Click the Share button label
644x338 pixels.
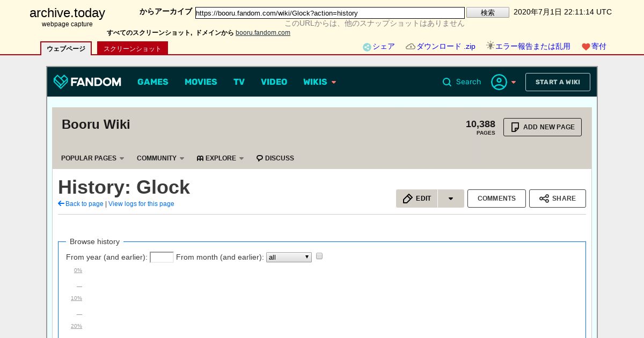pos(564,199)
